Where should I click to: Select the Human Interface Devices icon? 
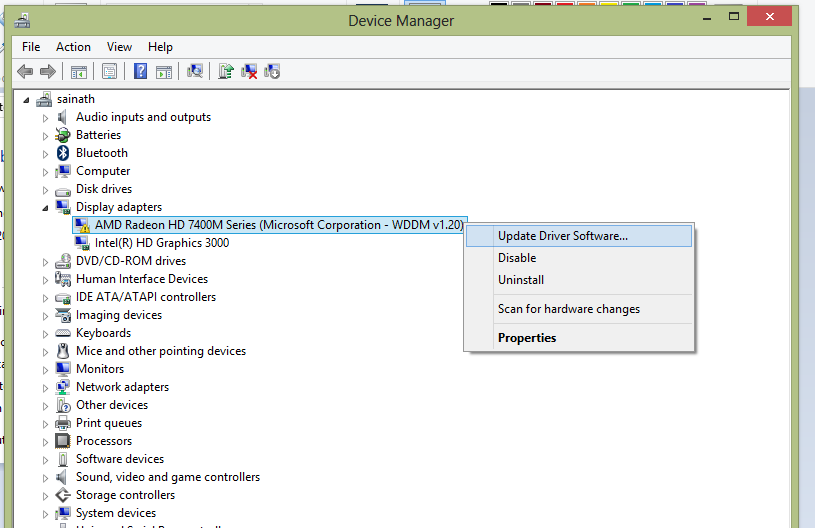63,279
